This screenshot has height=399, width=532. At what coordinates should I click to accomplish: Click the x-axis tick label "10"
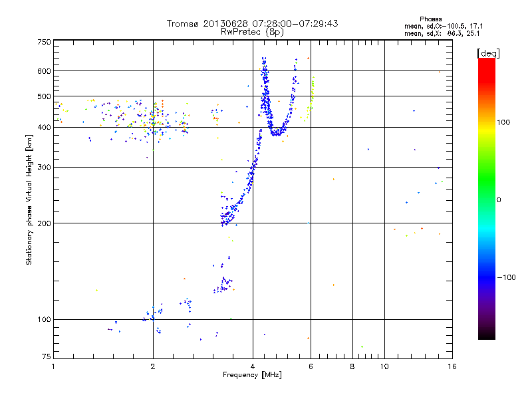(384, 366)
